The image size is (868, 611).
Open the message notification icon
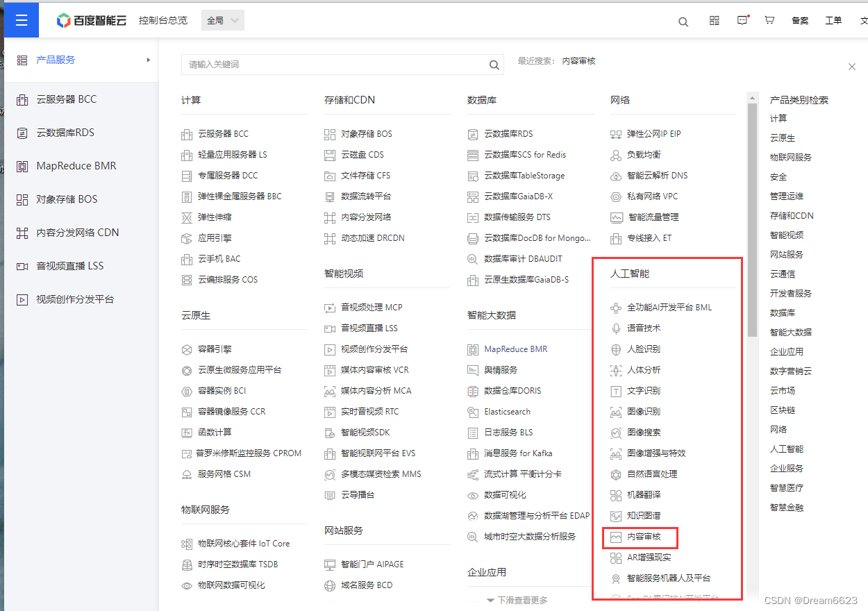pyautogui.click(x=743, y=20)
